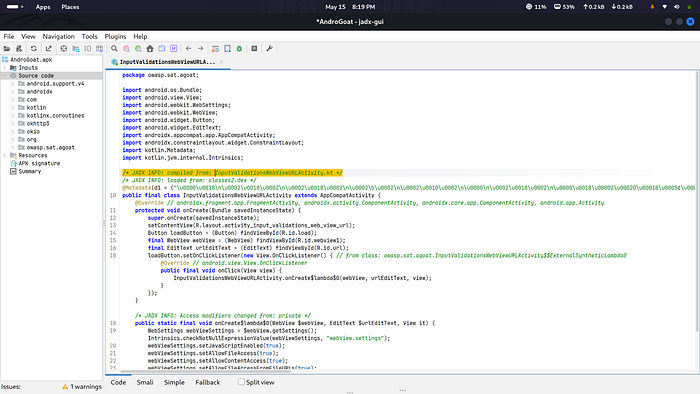
Task: Click the highlighted InputValidationsWebViewURLActivity.kt comment
Action: (x=232, y=173)
